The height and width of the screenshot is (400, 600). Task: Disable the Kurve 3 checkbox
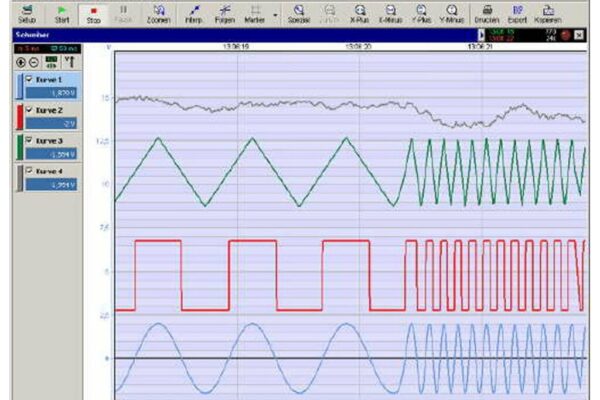click(x=29, y=142)
